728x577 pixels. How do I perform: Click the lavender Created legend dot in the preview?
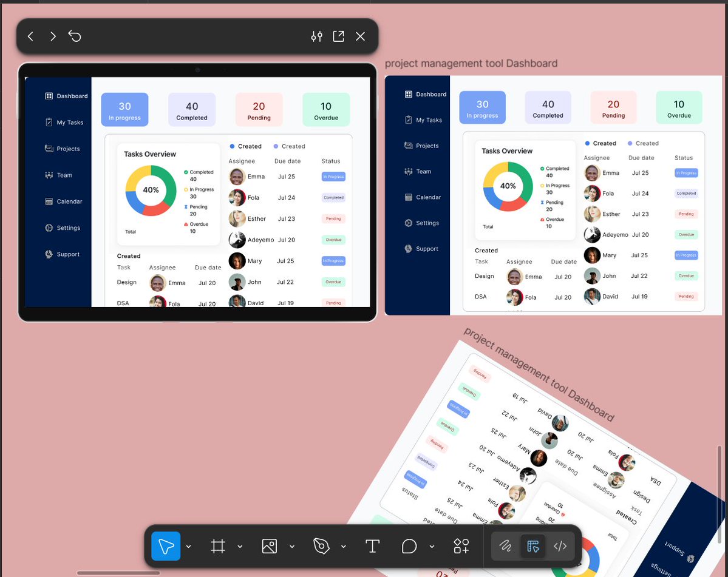(276, 146)
